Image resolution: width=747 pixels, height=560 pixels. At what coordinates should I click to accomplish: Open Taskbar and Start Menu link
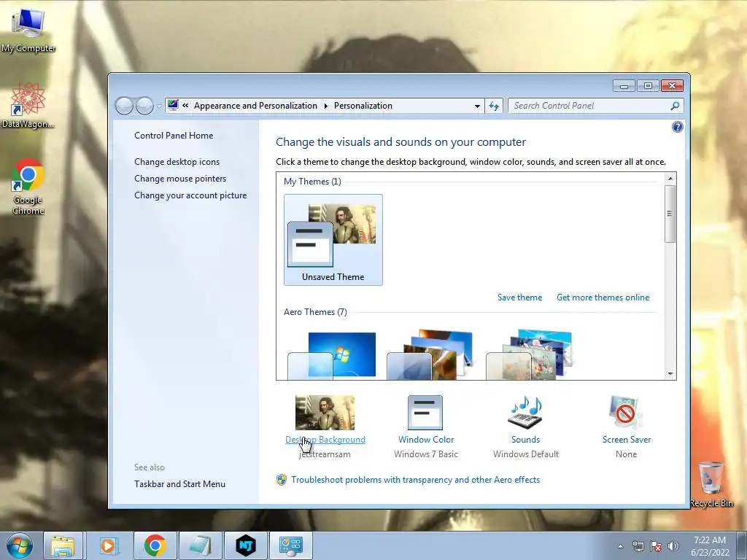pyautogui.click(x=179, y=484)
